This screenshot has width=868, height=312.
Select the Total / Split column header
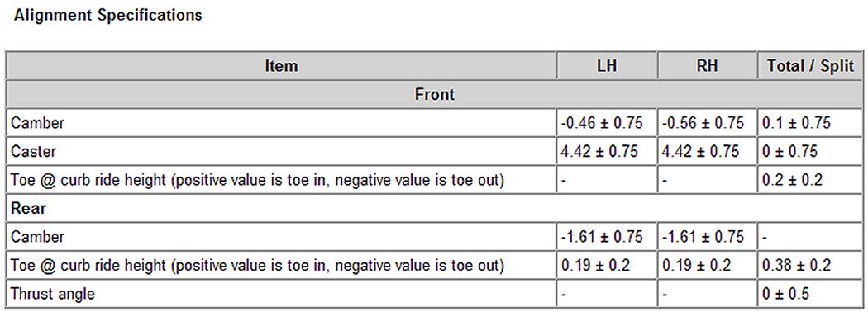coord(810,66)
